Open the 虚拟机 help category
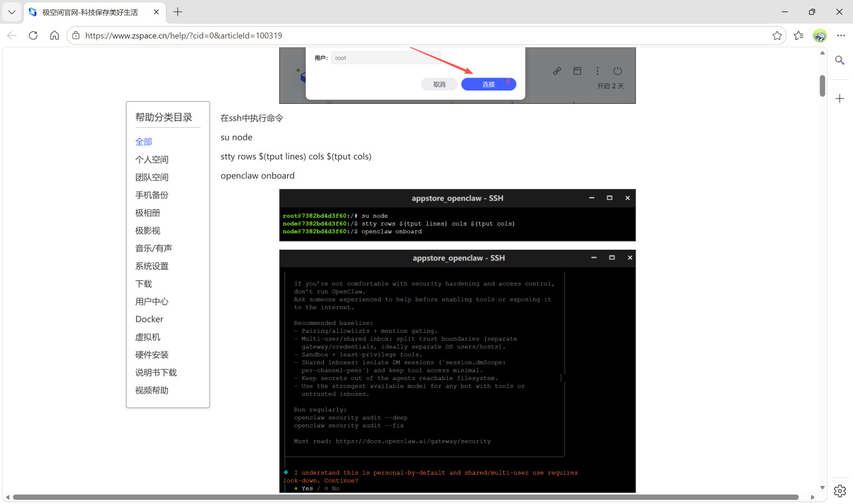853x504 pixels. coord(148,337)
